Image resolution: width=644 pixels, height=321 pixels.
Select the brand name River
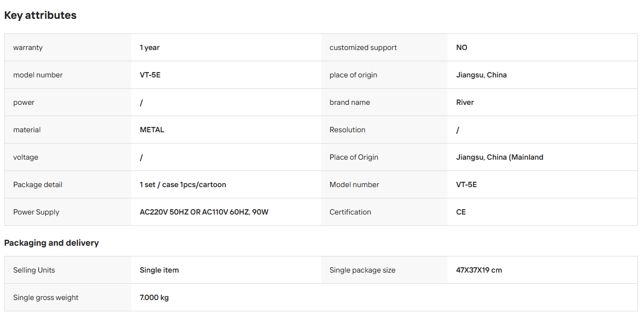click(465, 103)
